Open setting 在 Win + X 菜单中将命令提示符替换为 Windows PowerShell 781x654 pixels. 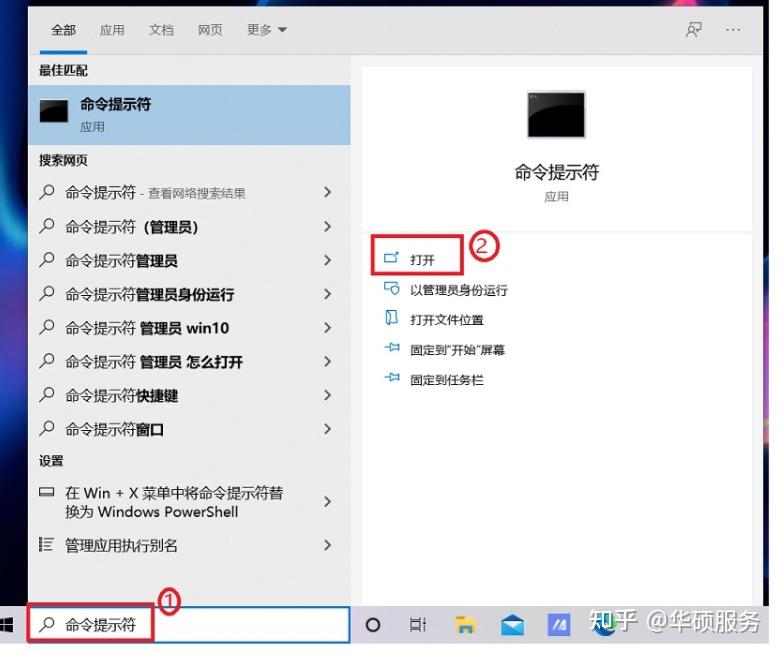click(x=189, y=502)
